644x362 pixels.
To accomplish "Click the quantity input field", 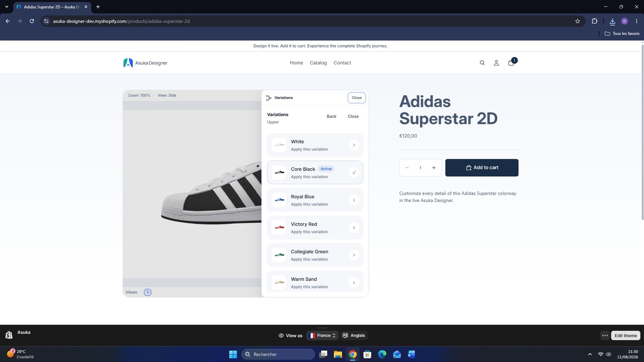I will point(420,168).
